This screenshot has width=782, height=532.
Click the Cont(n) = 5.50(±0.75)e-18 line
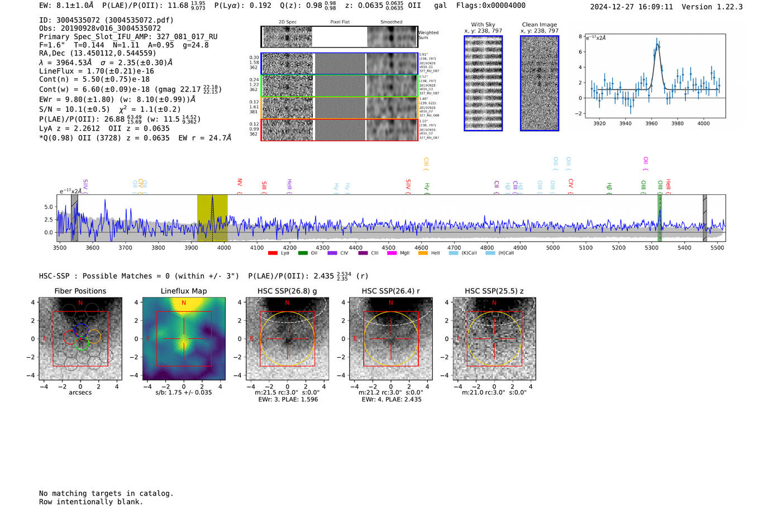coord(94,80)
